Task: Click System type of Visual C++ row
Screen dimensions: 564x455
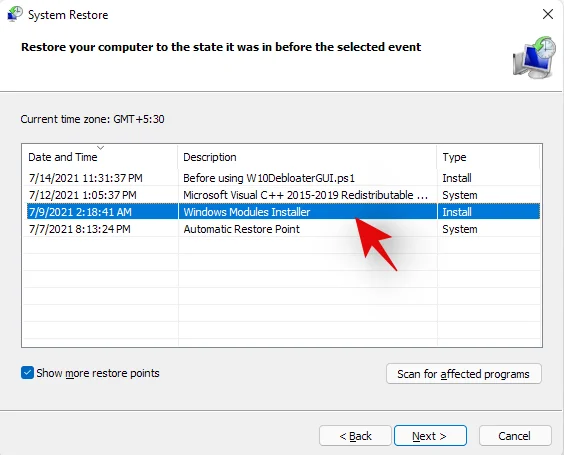Action: pos(460,195)
